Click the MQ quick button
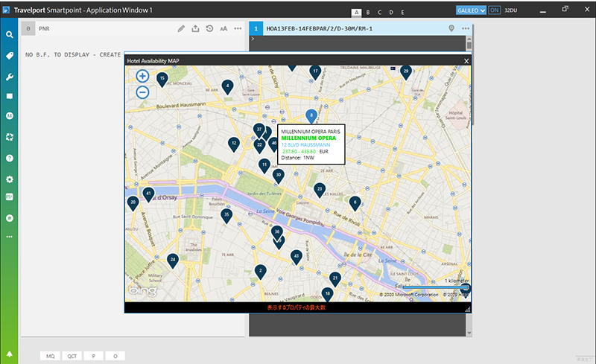Image resolution: width=596 pixels, height=364 pixels. coord(50,356)
